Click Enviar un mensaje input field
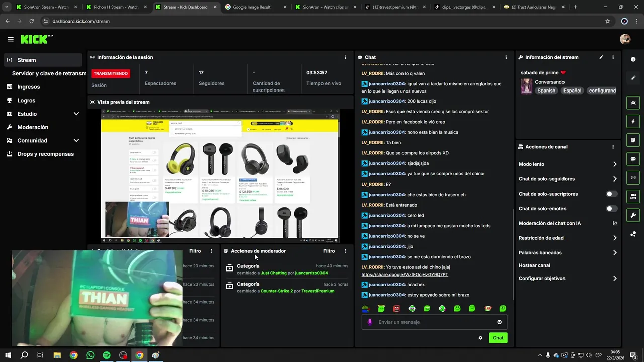Image resolution: width=644 pixels, height=362 pixels. pyautogui.click(x=434, y=322)
